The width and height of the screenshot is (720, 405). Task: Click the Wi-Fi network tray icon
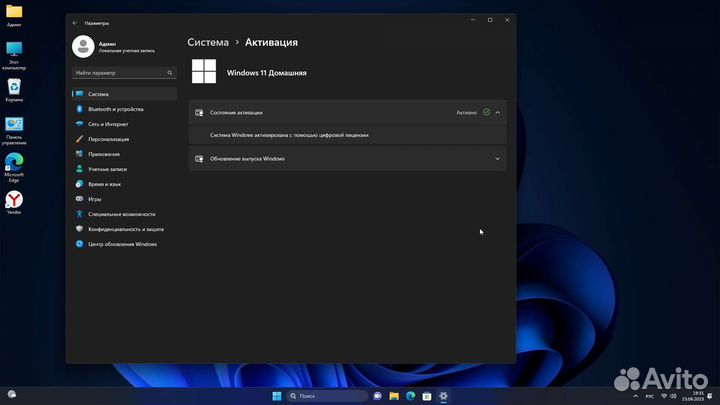tap(664, 396)
